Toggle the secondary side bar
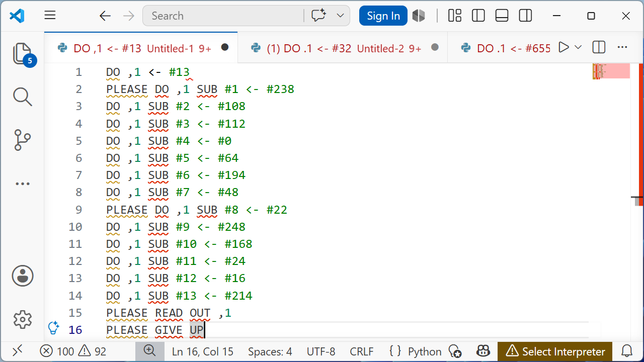The image size is (644, 362). 525,16
